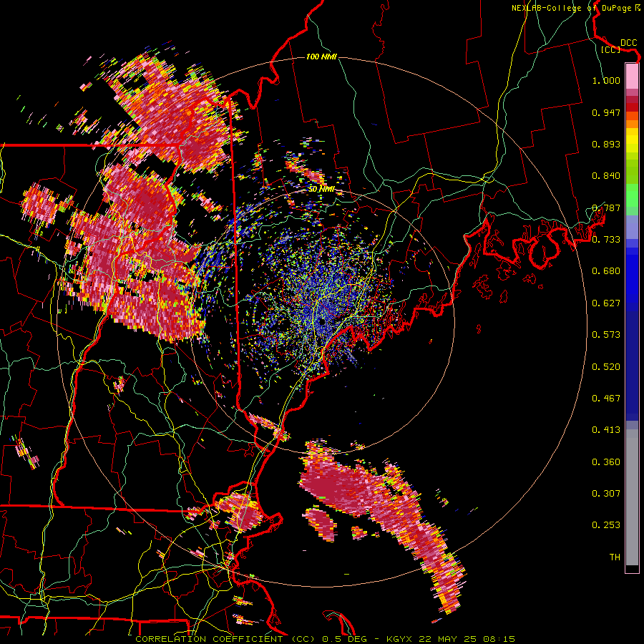This screenshot has height=644, width=644.
Task: Click the 50 NMI range ring label
Action: point(321,190)
